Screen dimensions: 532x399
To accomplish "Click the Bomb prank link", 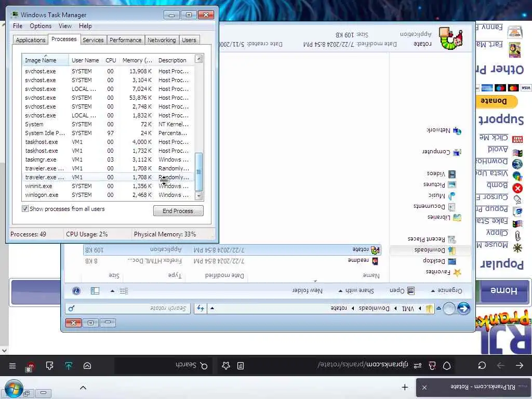I will tap(497, 184).
